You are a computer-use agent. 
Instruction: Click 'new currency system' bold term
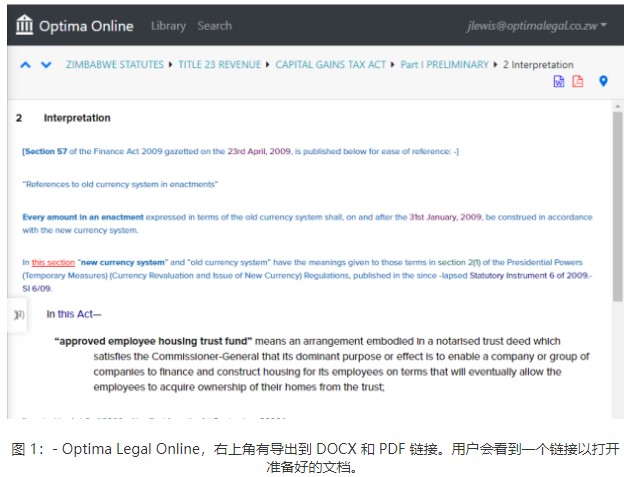click(123, 262)
